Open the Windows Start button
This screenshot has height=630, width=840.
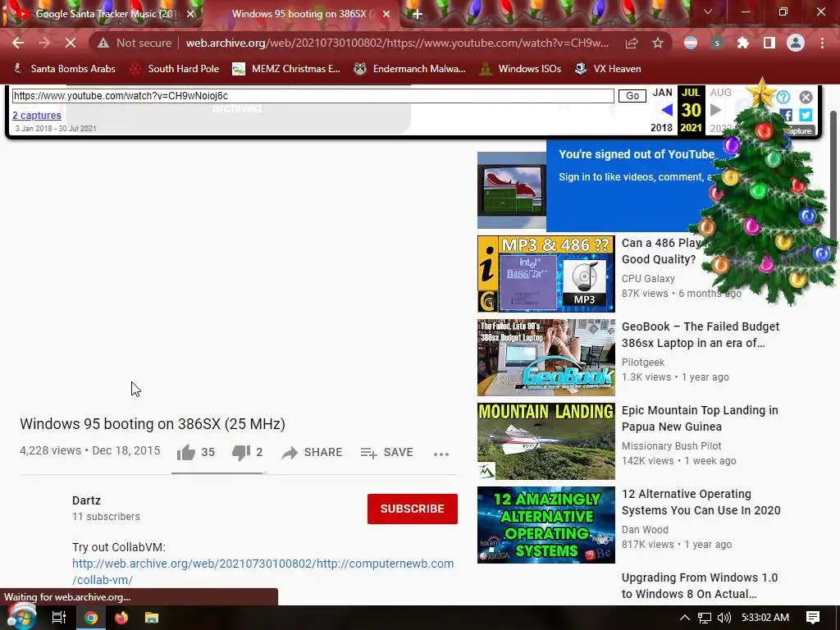pos(21,617)
